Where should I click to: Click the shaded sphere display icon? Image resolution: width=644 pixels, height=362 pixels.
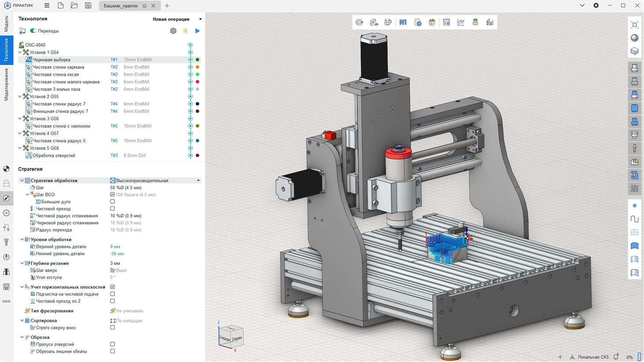[x=634, y=38]
